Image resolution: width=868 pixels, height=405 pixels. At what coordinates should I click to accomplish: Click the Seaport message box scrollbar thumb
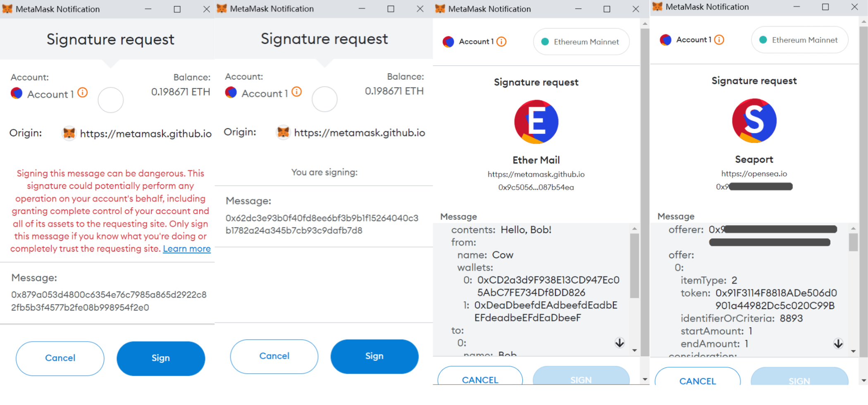853,242
